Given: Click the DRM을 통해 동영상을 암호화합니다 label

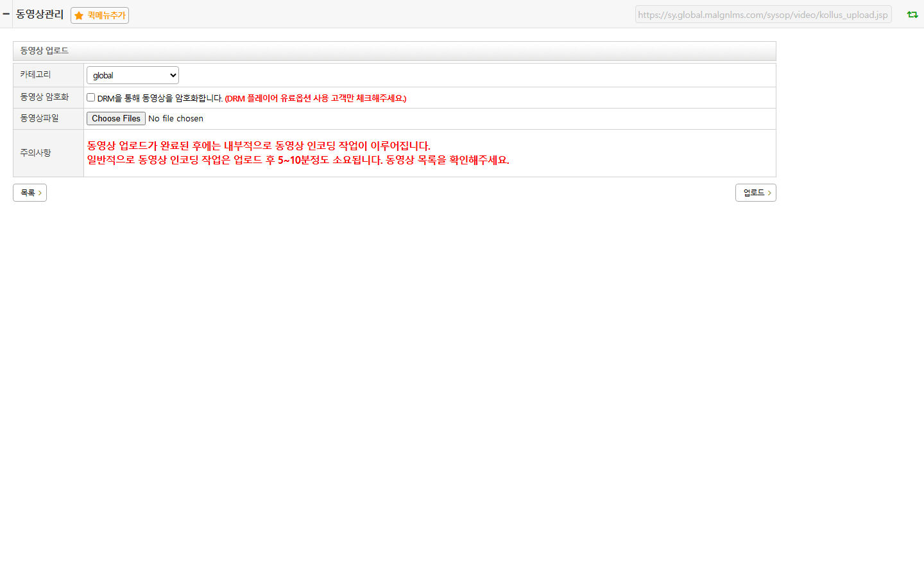Looking at the screenshot, I should [x=160, y=98].
